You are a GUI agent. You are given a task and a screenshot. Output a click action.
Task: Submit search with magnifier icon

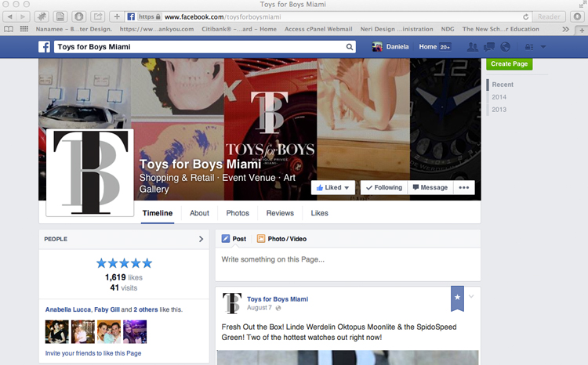coord(349,47)
